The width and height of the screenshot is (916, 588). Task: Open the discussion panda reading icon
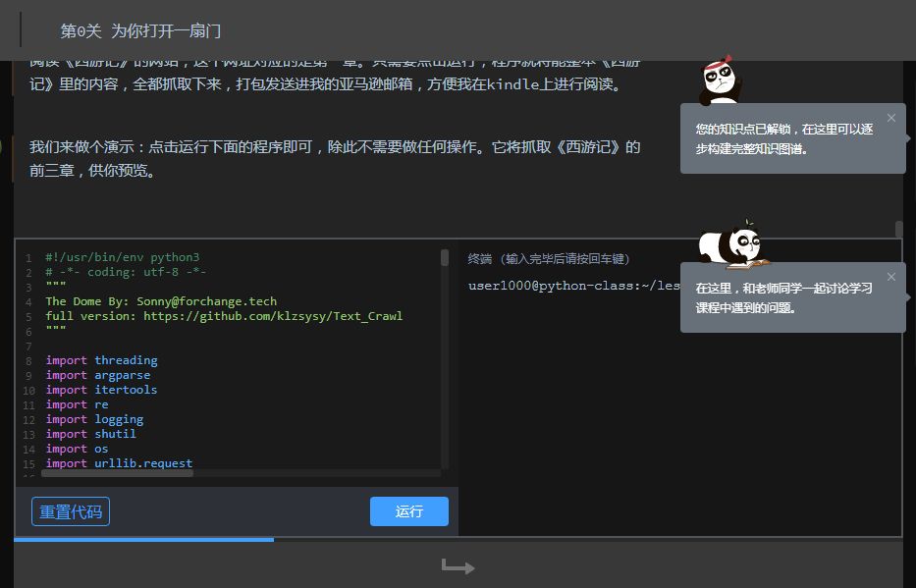[733, 245]
